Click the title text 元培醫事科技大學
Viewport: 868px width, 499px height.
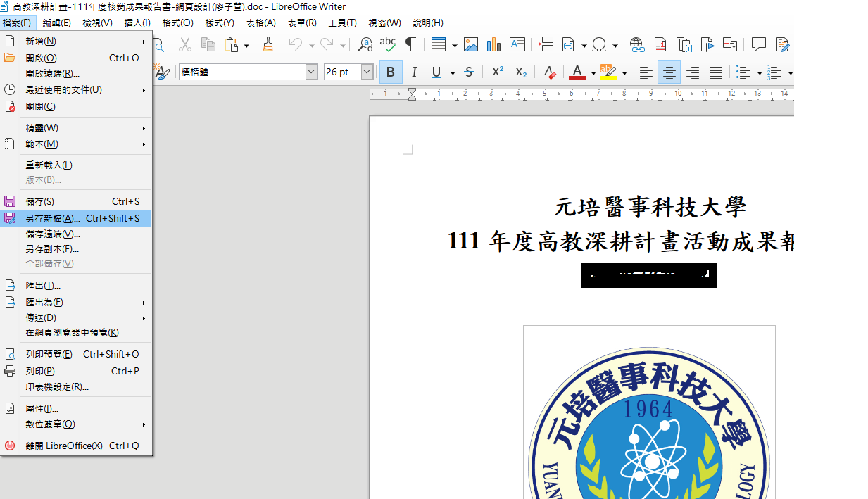tap(650, 208)
